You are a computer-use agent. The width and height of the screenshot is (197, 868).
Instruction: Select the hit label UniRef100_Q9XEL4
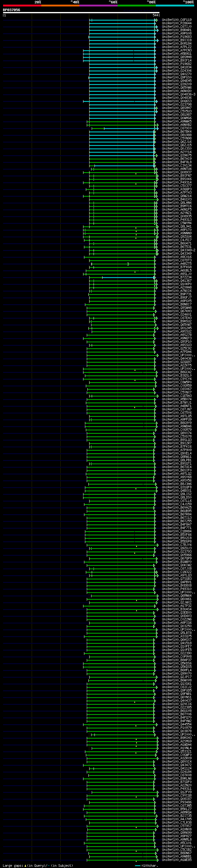(176, 454)
